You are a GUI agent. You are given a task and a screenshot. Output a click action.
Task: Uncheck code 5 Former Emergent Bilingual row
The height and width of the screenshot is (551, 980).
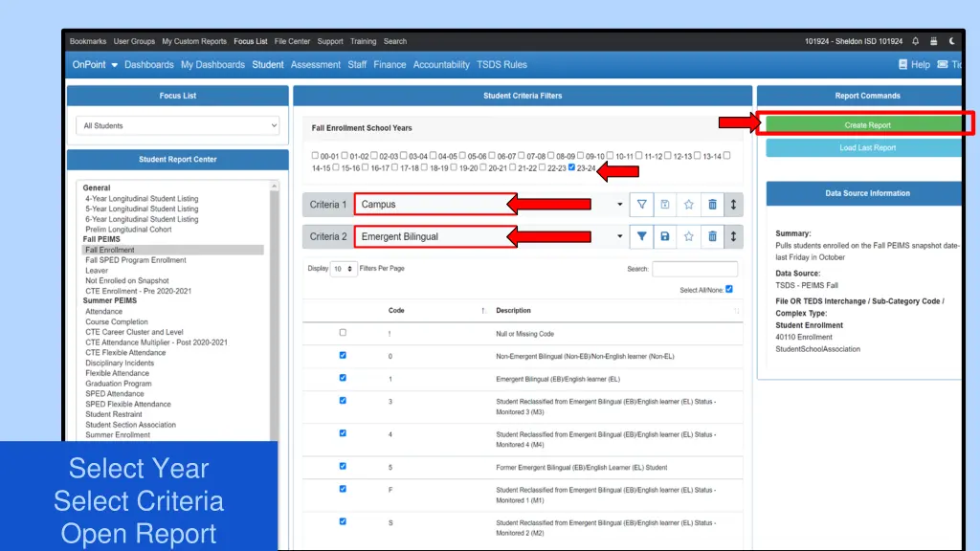tap(343, 466)
